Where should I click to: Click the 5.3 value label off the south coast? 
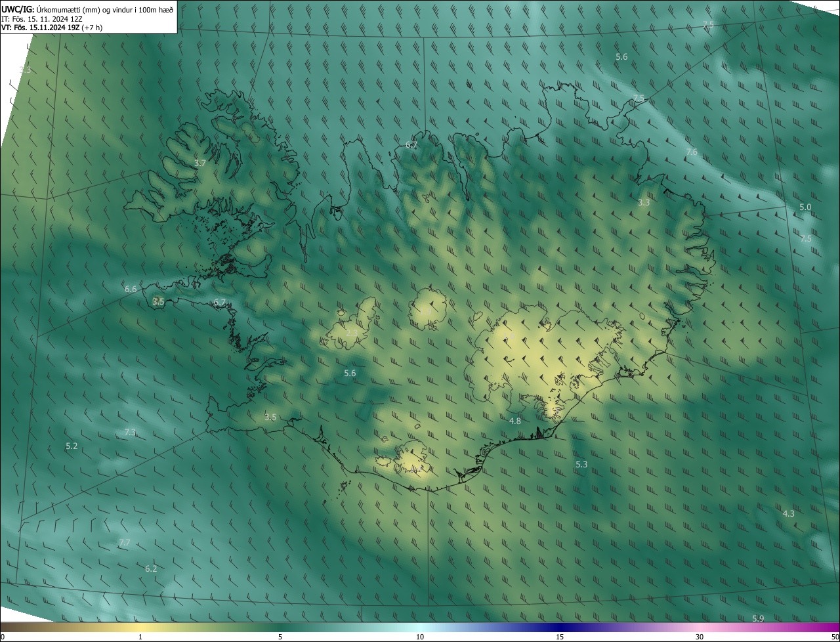[x=581, y=464]
